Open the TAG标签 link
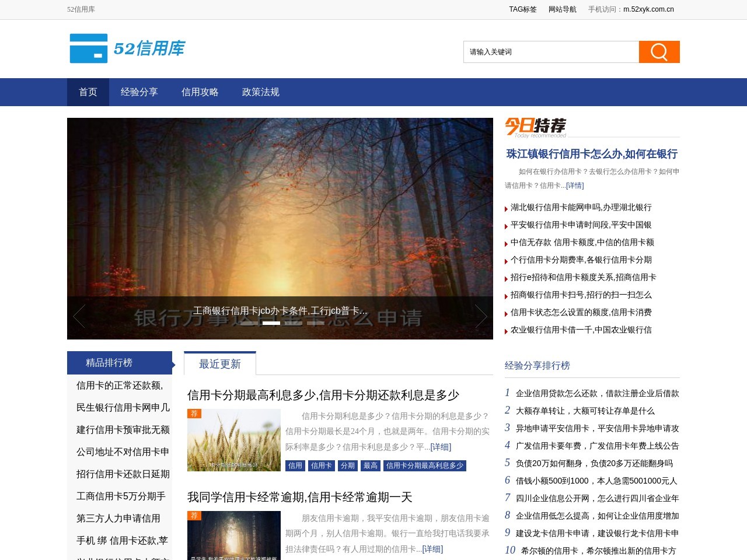The image size is (747, 560). pyautogui.click(x=522, y=9)
